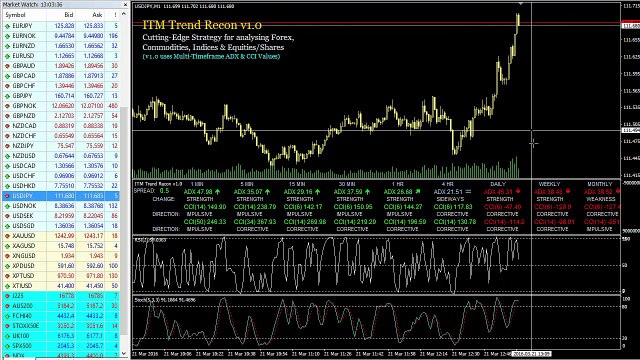Select the STOXX50E symbol name

(25, 326)
